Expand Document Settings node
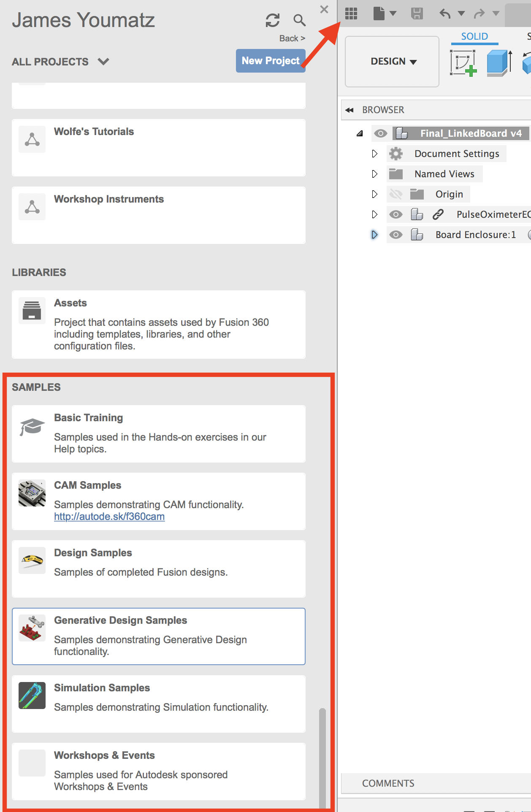531x812 pixels. pyautogui.click(x=374, y=154)
